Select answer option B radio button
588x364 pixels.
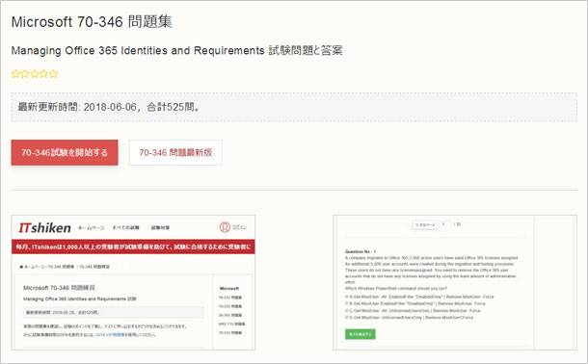pos(347,303)
